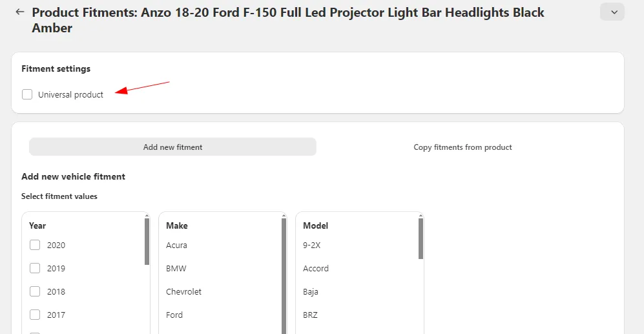Screen dimensions: 644x334
Task: Enable the Universal product checkbox
Action: 27,95
